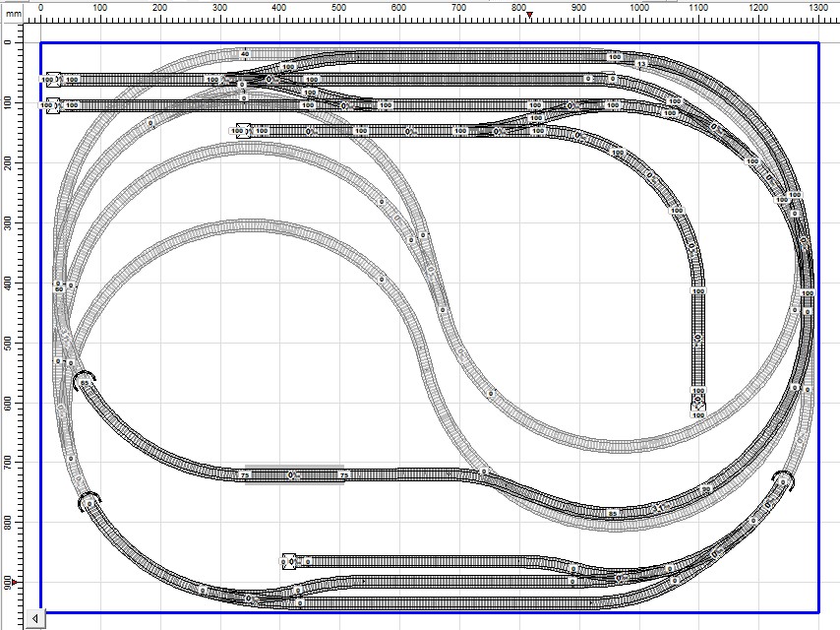
Task: Select buffer stop of the bottom yard siding
Action: [x=288, y=561]
